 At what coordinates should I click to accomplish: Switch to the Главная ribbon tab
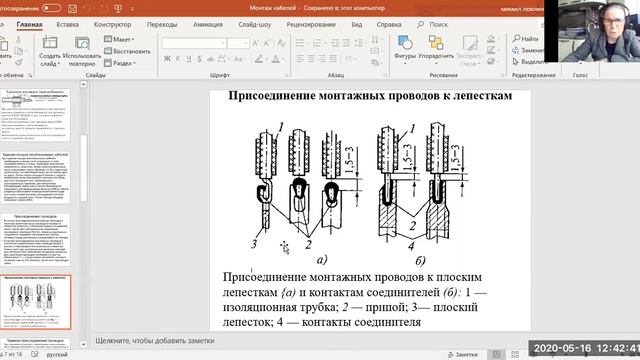[29, 24]
